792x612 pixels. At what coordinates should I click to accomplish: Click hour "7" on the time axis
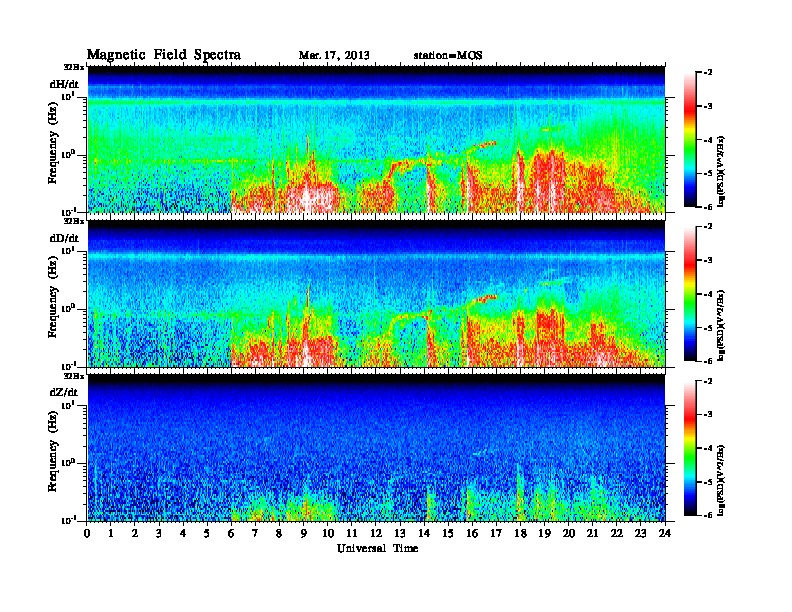255,534
